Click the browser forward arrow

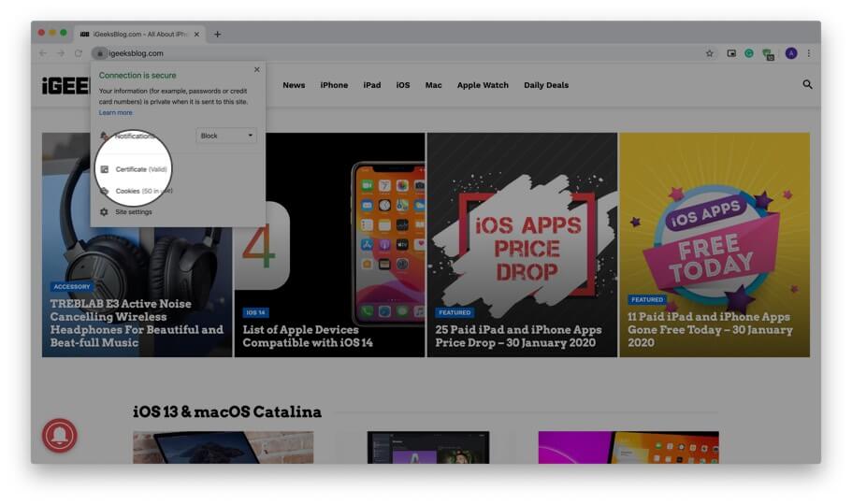tap(61, 53)
